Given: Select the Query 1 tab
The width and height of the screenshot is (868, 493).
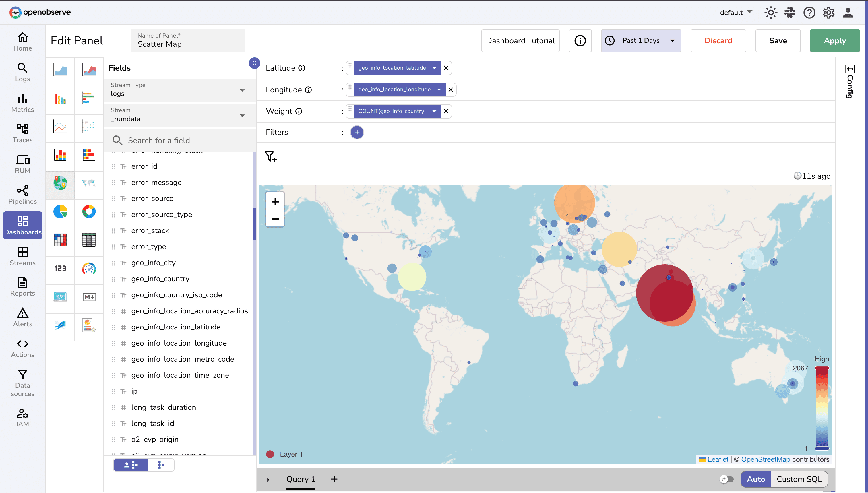Looking at the screenshot, I should coord(301,479).
